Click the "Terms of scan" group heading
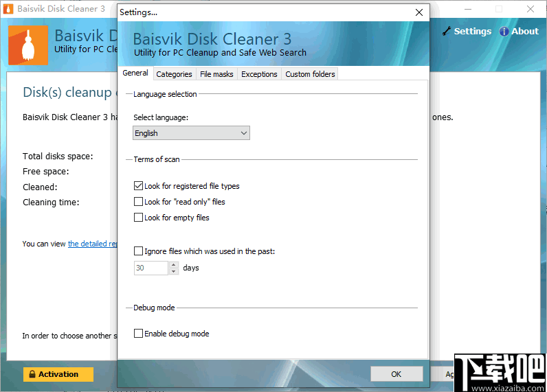This screenshot has height=392, width=547. 157,159
